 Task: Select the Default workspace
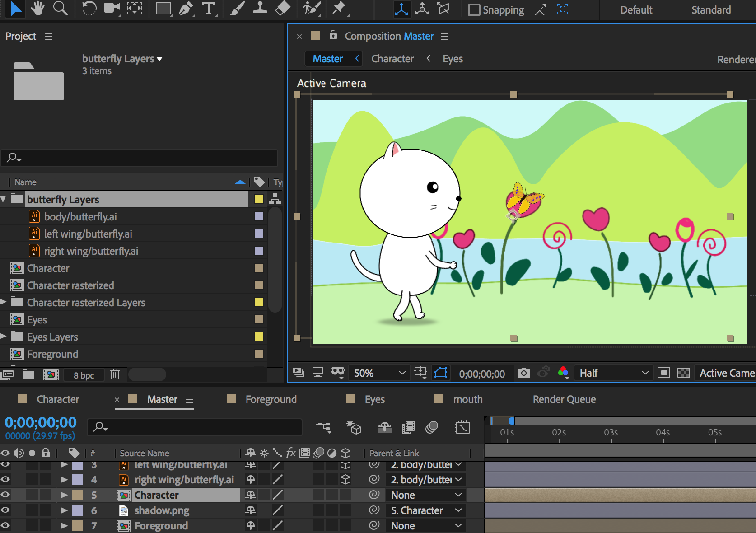point(636,10)
